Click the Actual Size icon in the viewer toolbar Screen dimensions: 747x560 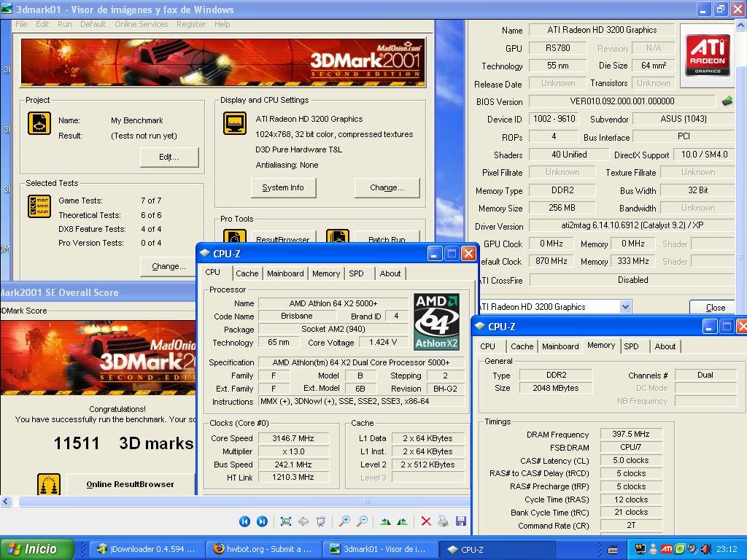coord(303,521)
